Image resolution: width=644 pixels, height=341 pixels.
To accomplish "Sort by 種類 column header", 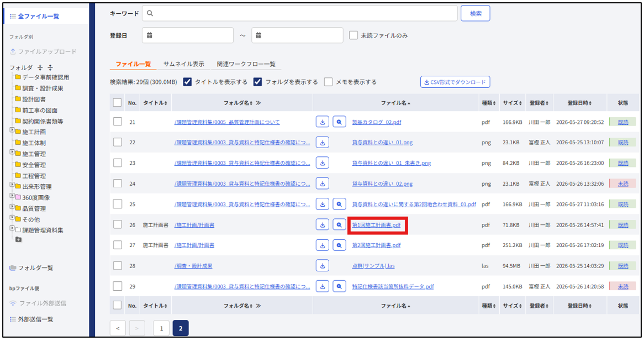I will coord(488,103).
